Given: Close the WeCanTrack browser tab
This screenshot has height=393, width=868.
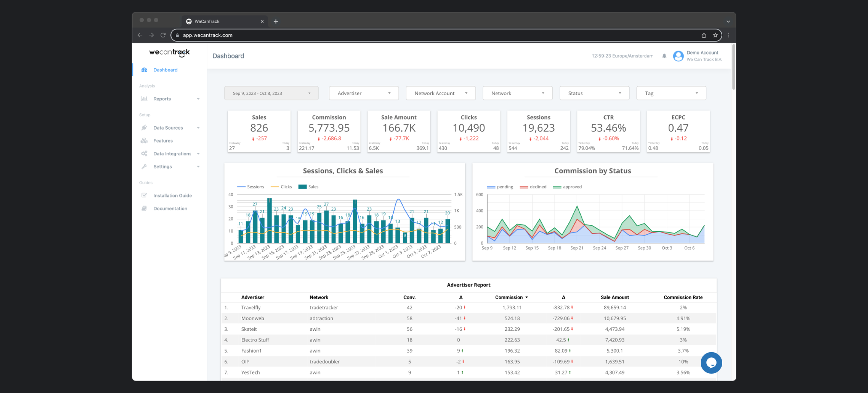Looking at the screenshot, I should coord(262,21).
